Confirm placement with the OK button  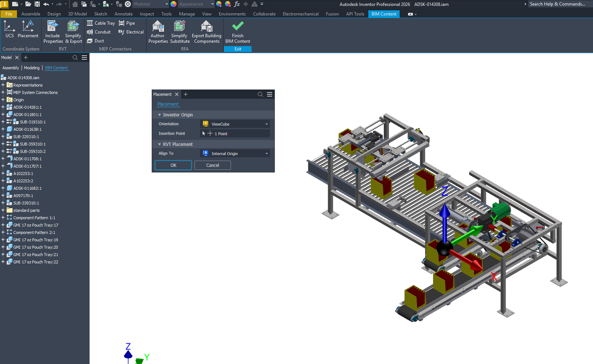pos(173,165)
